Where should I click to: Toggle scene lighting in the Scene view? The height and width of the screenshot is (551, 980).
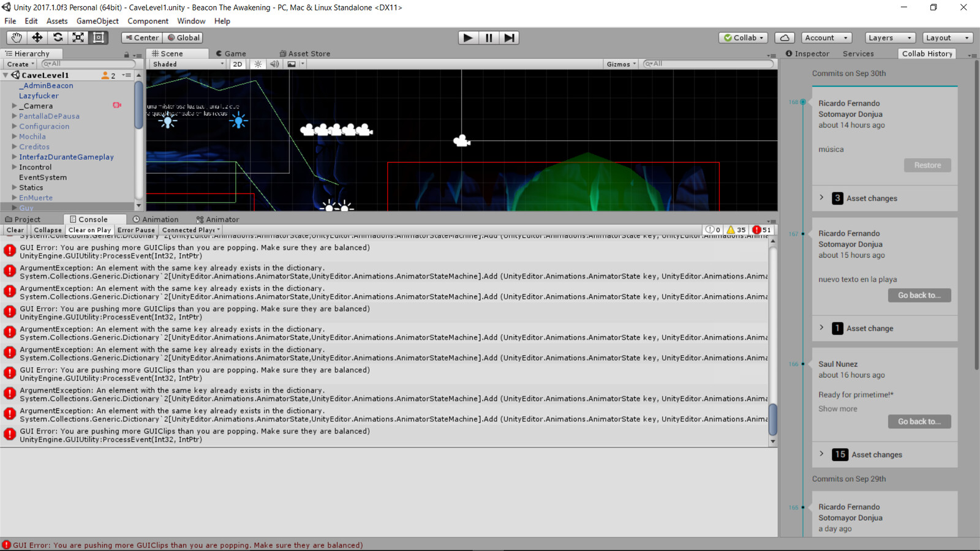[258, 64]
